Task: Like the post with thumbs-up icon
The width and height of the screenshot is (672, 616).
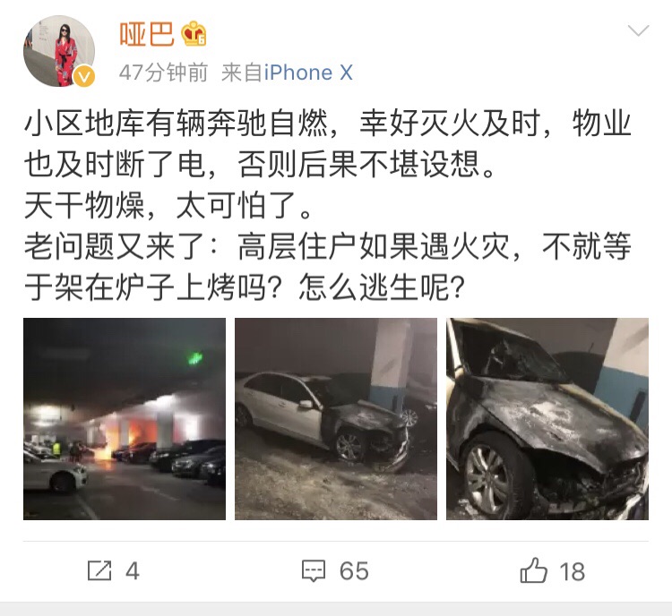Action: pos(534,570)
